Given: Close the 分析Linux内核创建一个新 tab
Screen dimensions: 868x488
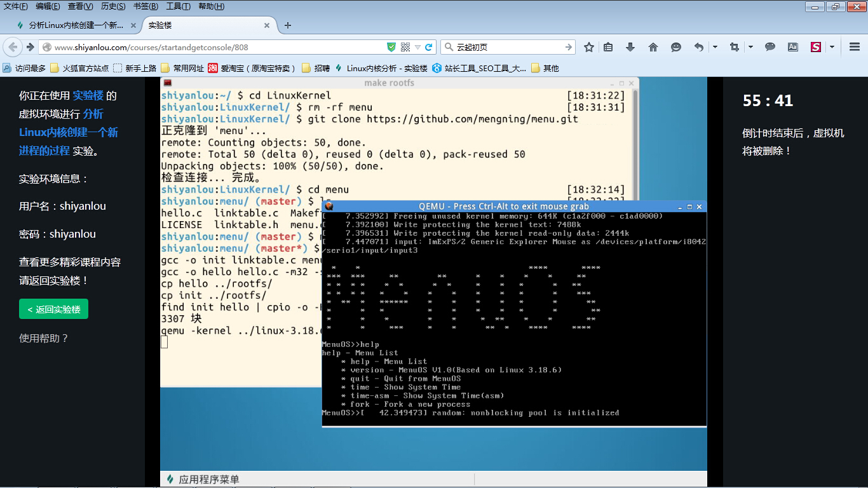Looking at the screenshot, I should pos(133,25).
